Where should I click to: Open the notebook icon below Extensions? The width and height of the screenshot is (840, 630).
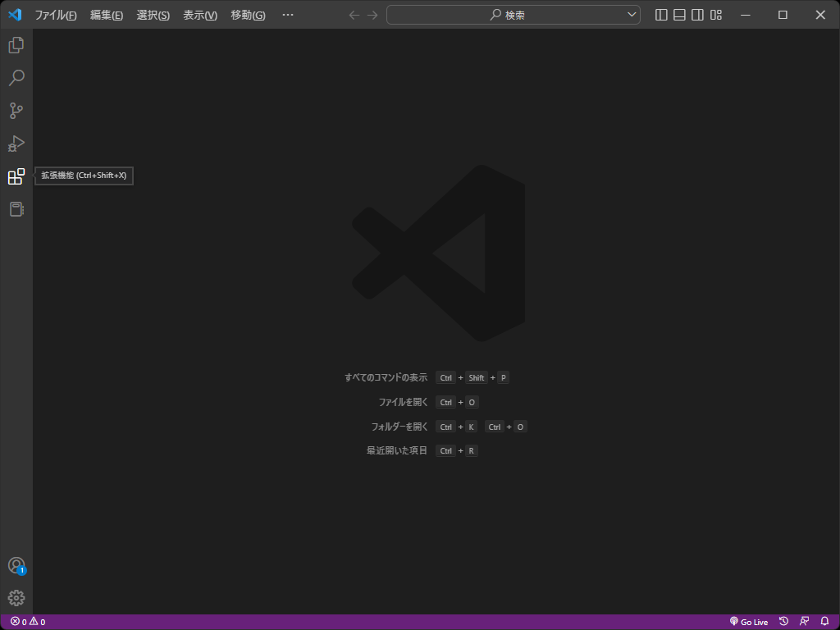click(x=16, y=209)
